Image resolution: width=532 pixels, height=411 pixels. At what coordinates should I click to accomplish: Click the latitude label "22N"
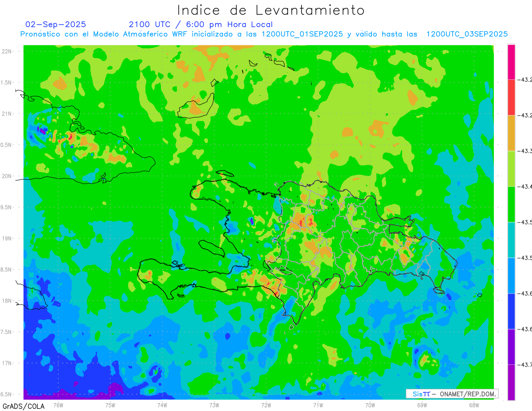tap(7, 51)
